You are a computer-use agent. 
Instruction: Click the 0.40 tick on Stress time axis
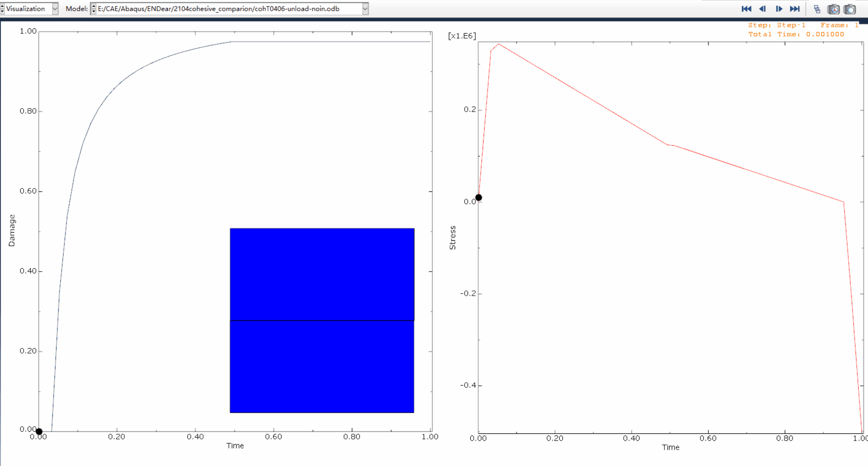click(631, 439)
